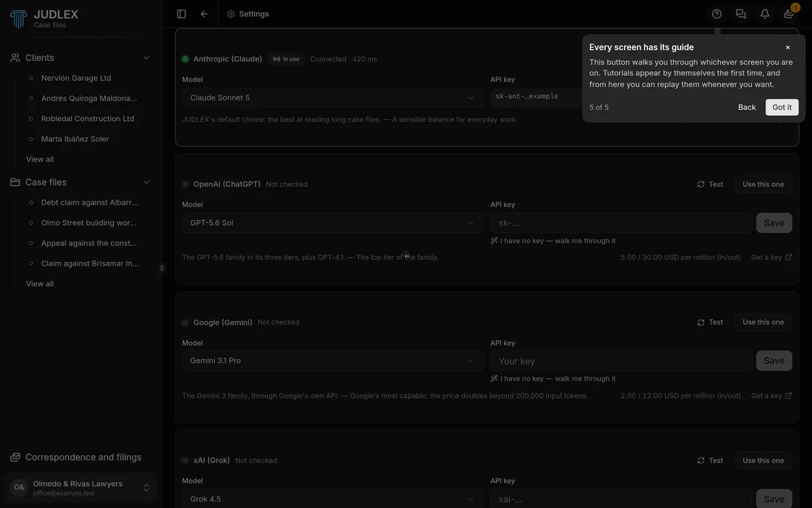The width and height of the screenshot is (812, 508).
Task: Open the queue icon with badge 1
Action: pyautogui.click(x=789, y=14)
